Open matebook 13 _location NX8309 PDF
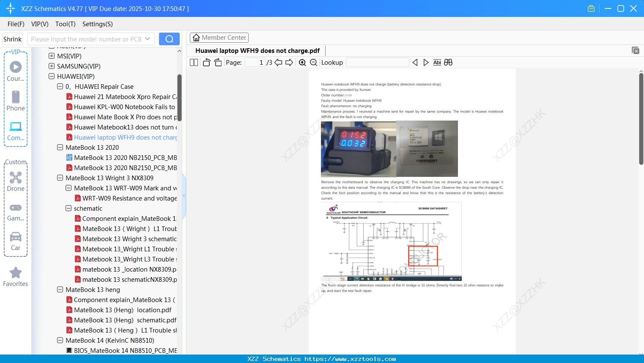This screenshot has height=363, width=644. (x=126, y=269)
